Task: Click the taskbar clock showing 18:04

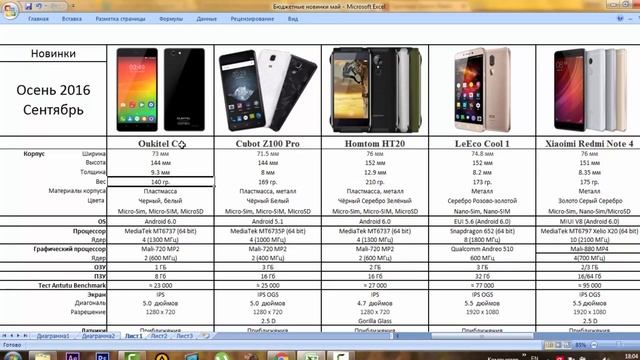Action: (x=631, y=357)
